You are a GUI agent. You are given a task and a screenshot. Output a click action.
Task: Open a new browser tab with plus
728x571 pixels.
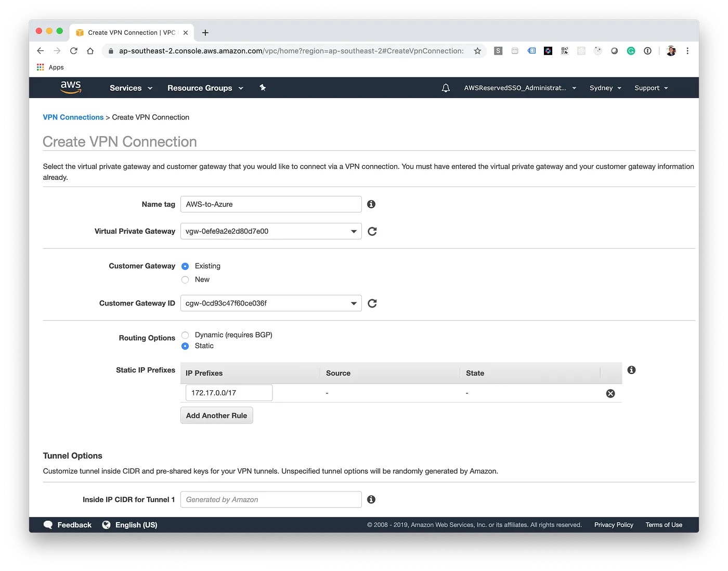click(x=205, y=33)
